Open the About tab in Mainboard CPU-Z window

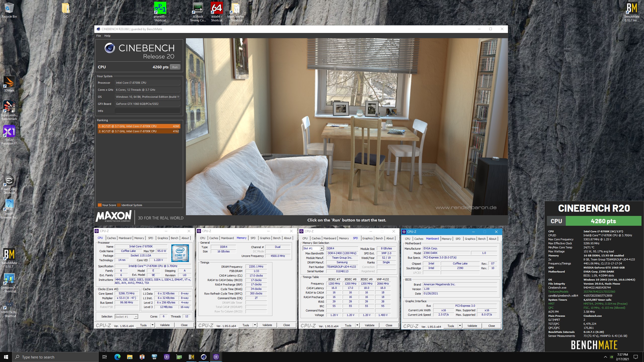coord(493,239)
